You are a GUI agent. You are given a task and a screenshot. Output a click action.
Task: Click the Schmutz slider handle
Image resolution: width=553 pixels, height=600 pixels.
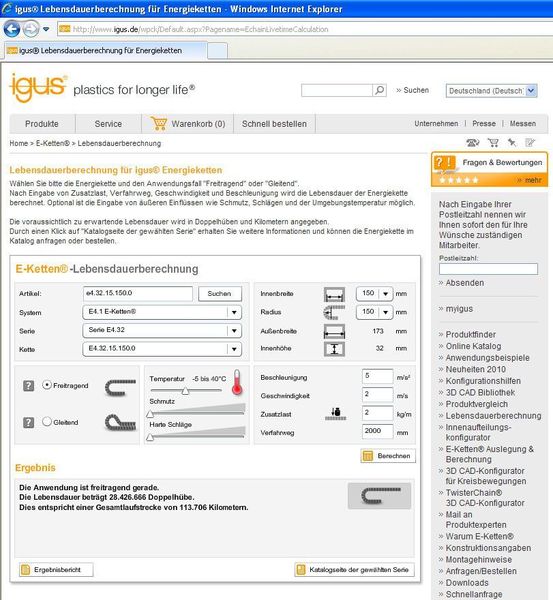pos(150,414)
